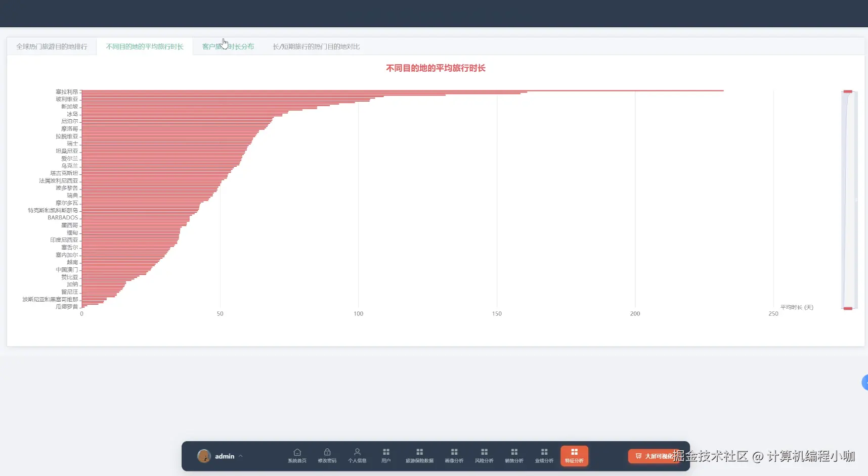
Task: Click the 200 tick on the x-axis
Action: click(635, 314)
